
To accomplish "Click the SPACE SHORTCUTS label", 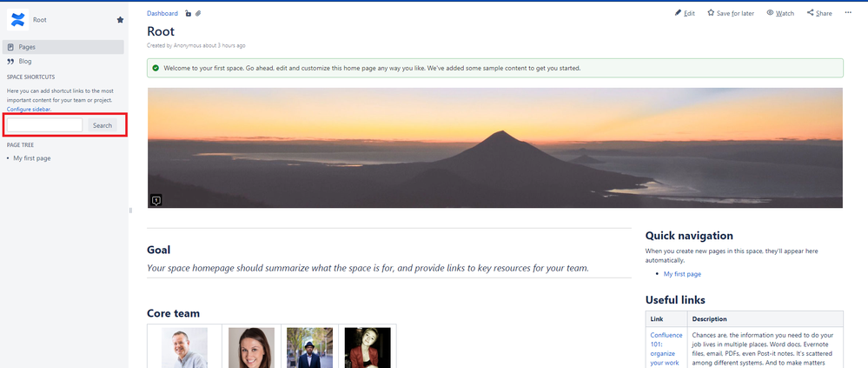I will tap(31, 77).
